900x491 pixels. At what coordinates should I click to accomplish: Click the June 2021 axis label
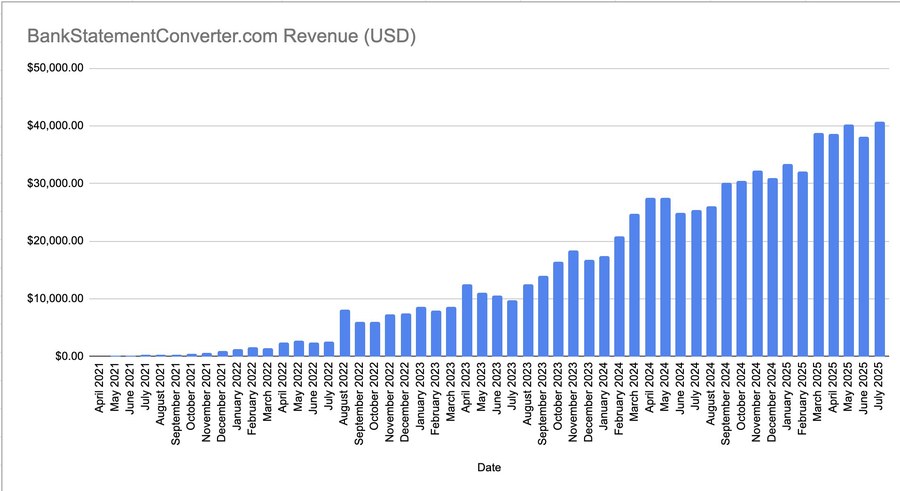(x=130, y=388)
